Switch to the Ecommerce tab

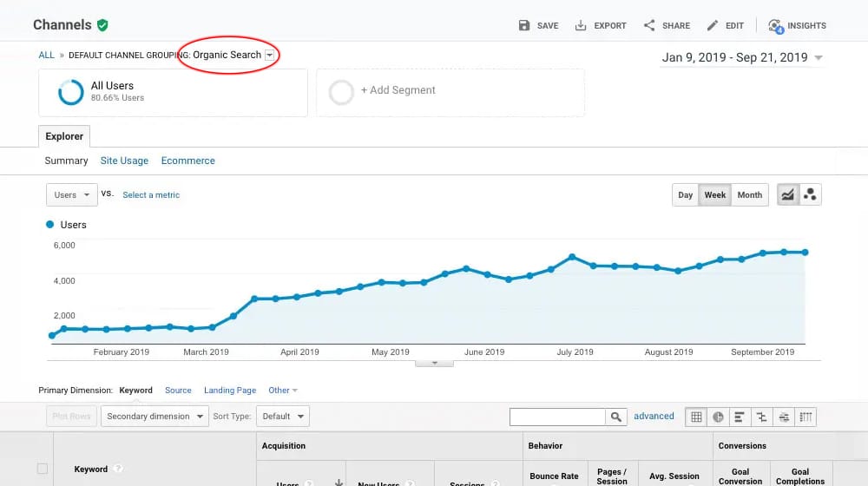point(187,161)
